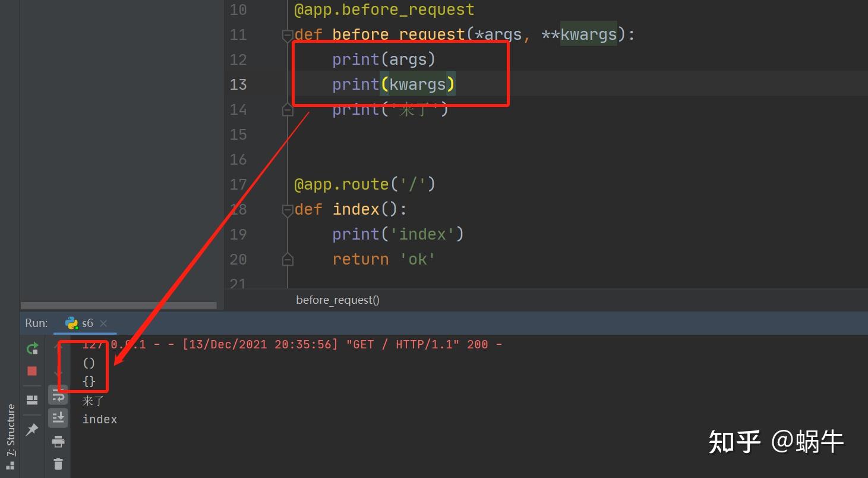Collapse the index function fold on line 18
This screenshot has height=478, width=868.
(288, 210)
